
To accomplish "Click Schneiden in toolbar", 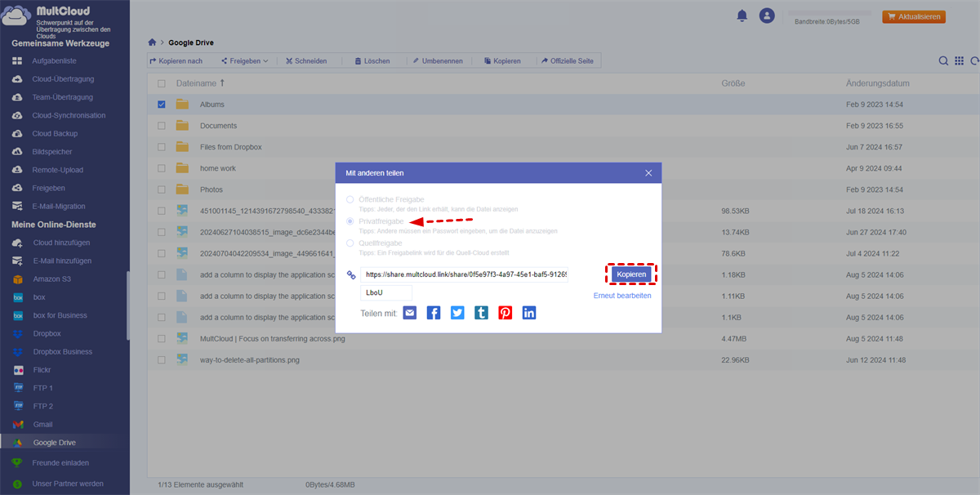I will 306,61.
